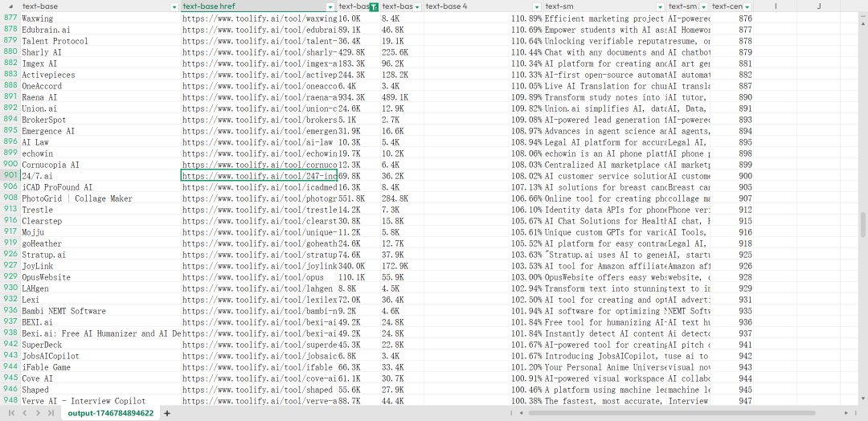Image resolution: width=868 pixels, height=421 pixels.
Task: Select the OneAccord cell
Action: coord(100,86)
